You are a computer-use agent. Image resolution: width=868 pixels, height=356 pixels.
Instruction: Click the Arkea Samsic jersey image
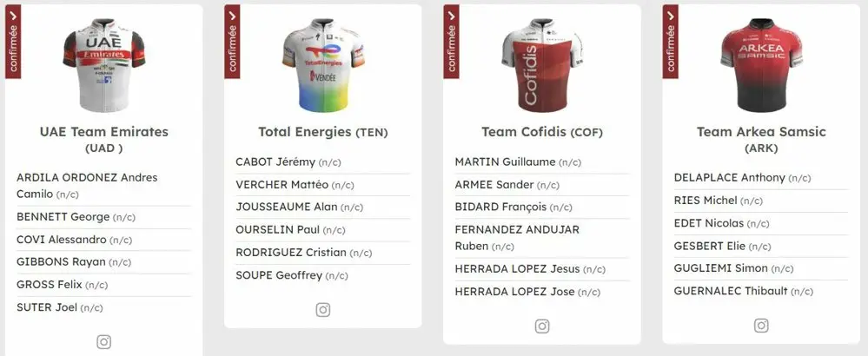click(x=761, y=68)
